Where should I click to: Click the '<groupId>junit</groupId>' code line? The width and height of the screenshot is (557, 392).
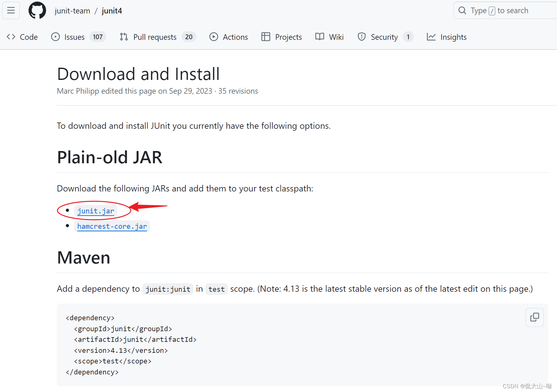pos(123,329)
